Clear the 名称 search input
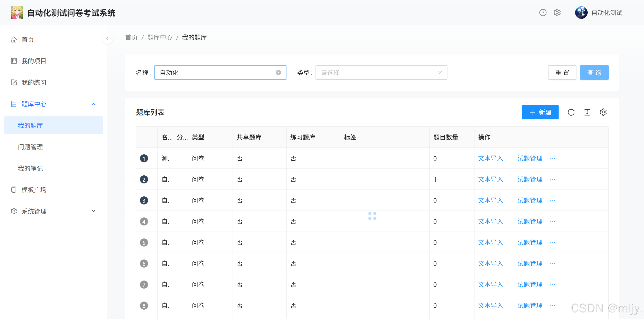The height and width of the screenshot is (319, 644). [278, 72]
